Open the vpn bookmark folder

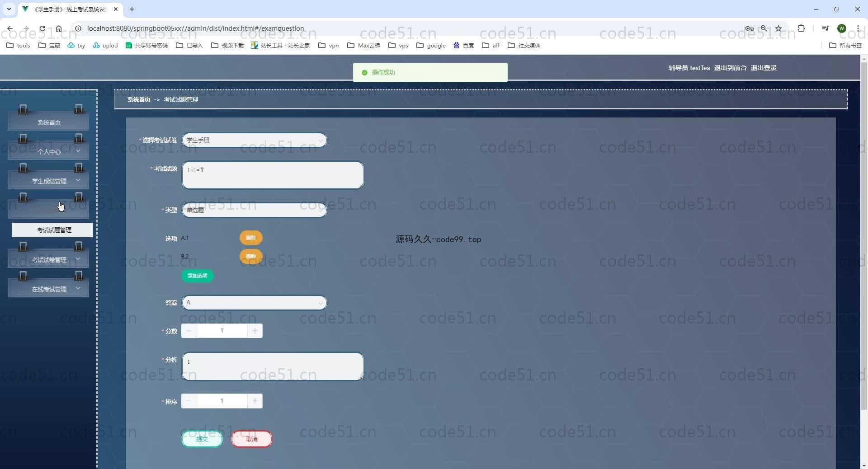[x=329, y=45]
